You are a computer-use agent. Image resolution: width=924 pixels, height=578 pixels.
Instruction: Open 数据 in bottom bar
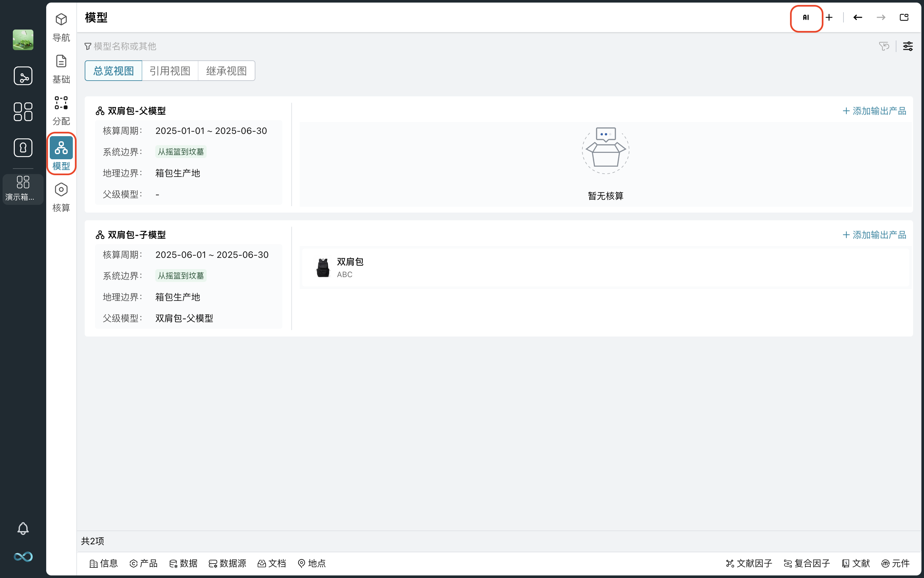tap(183, 563)
